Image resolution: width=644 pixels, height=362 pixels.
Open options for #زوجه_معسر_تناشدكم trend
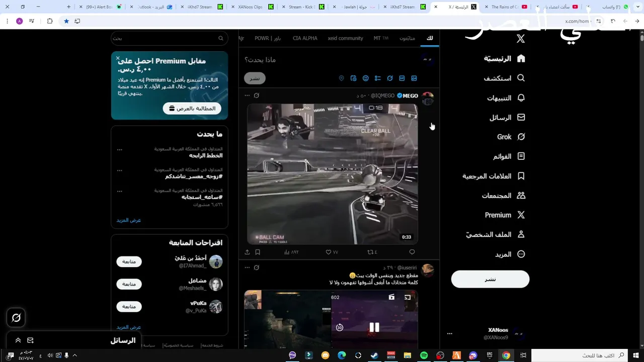[x=119, y=170]
